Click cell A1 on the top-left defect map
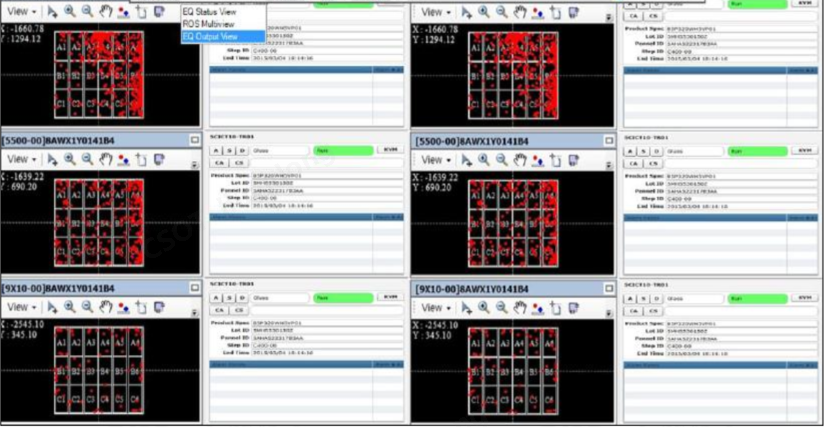The height and width of the screenshot is (427, 824). tap(62, 47)
